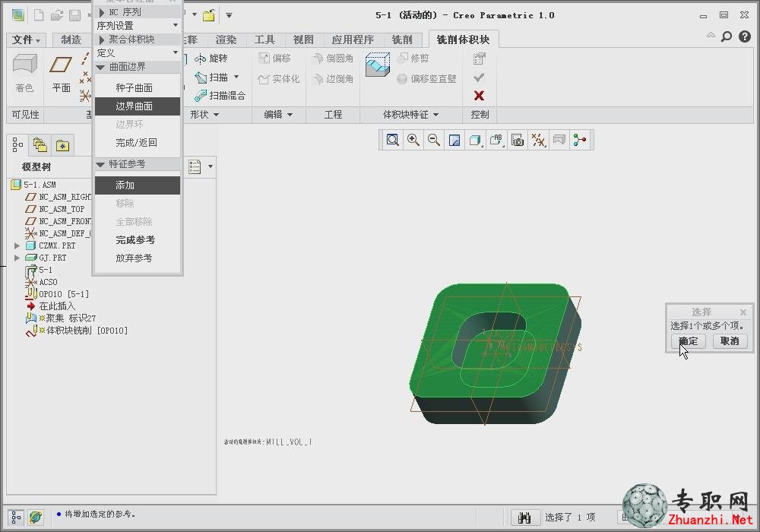Collapse the 特征参考 menu section

(101, 165)
